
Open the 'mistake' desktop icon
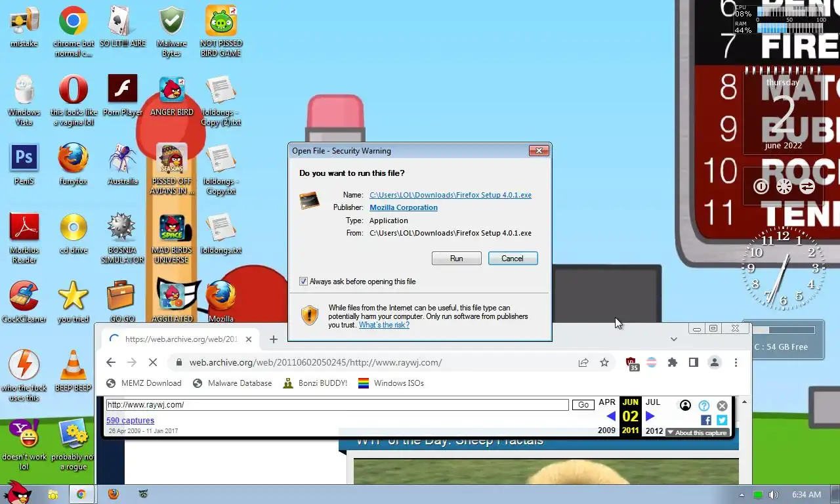point(24,27)
